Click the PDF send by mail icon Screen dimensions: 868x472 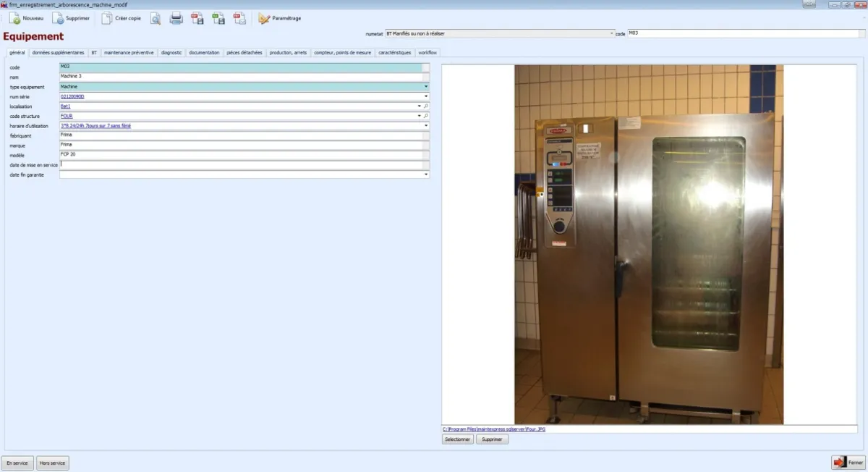coord(239,19)
